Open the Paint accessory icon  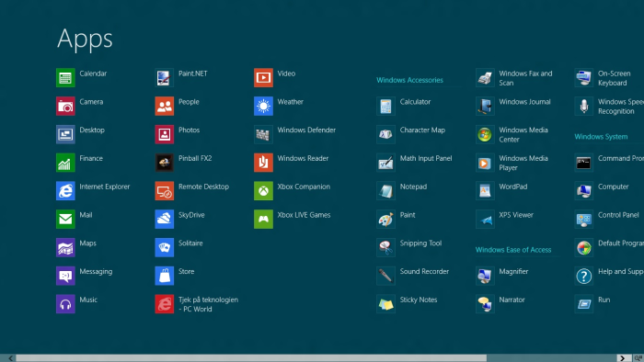(385, 220)
